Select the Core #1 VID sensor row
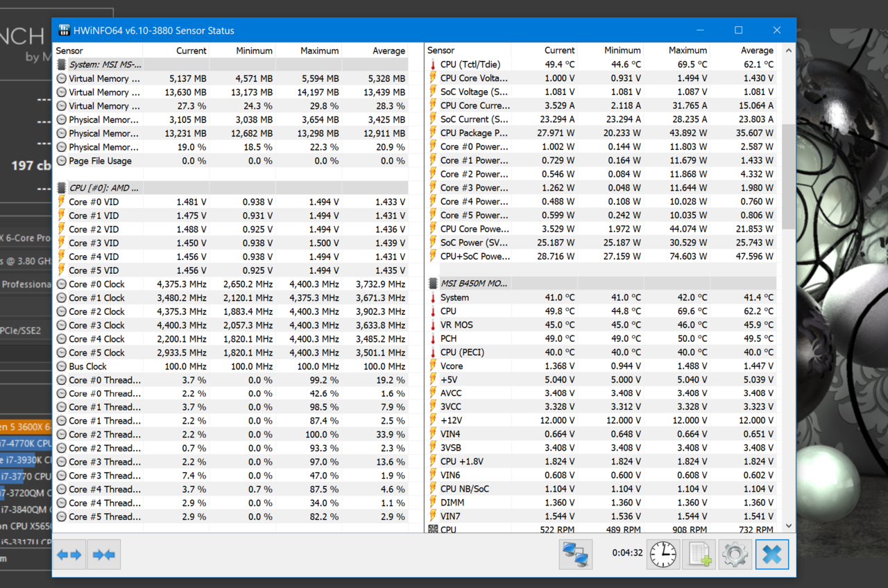The width and height of the screenshot is (888, 588). pyautogui.click(x=231, y=216)
